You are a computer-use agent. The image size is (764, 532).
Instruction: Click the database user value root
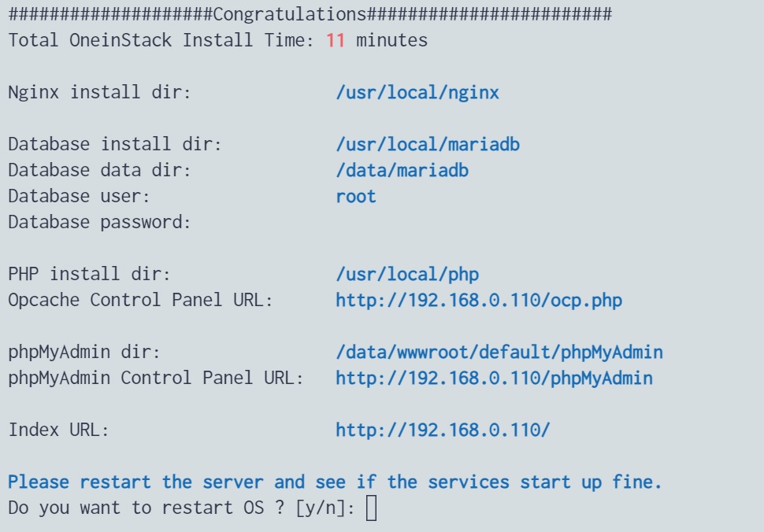[356, 197]
